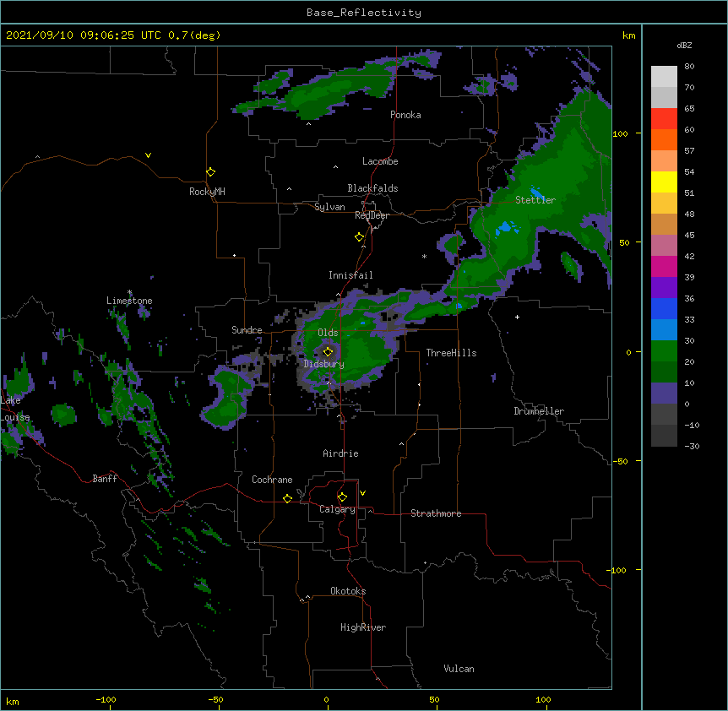Select the red 60-65 dBZ legend swatch
Viewport: 728px width, 711px height.
(x=664, y=118)
